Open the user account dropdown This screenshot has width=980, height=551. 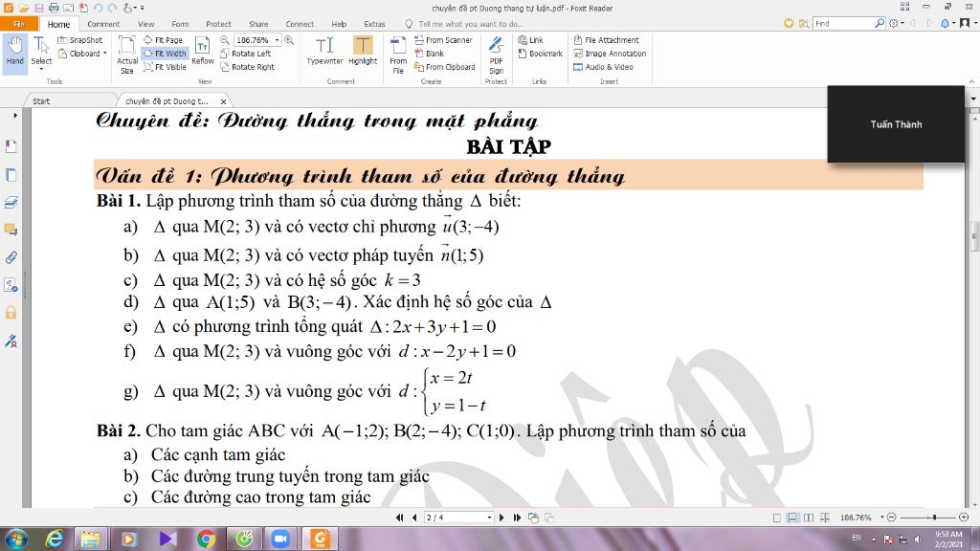(x=969, y=23)
